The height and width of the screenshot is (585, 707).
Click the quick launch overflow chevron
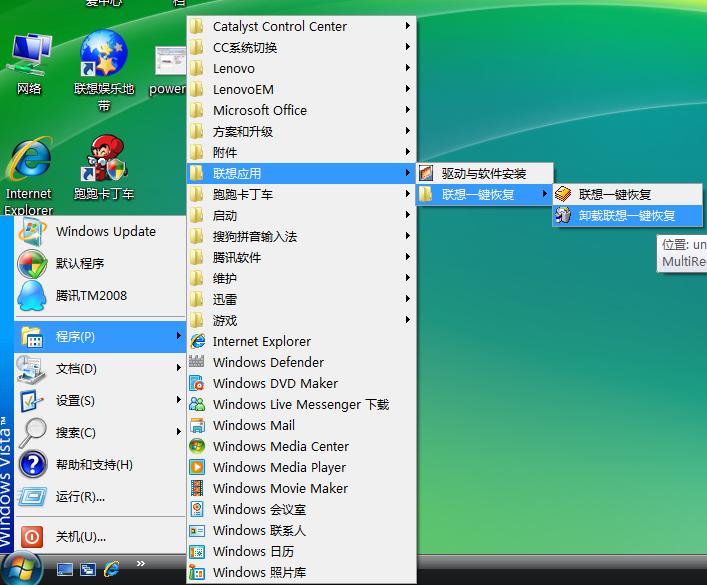click(141, 563)
